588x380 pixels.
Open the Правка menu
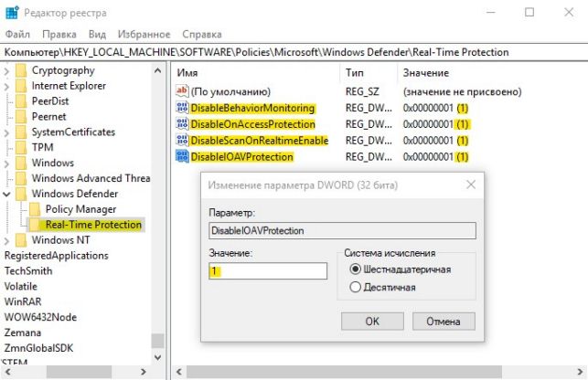pyautogui.click(x=59, y=34)
